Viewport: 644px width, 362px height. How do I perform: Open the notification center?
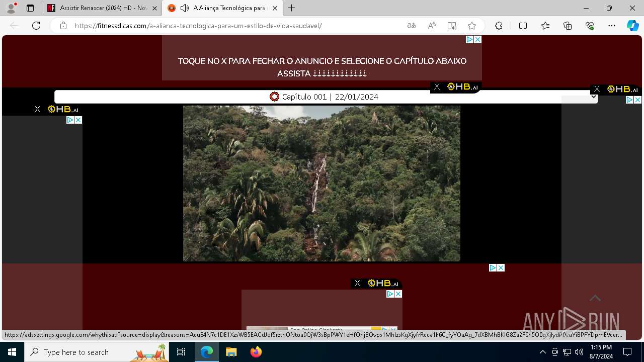(627, 352)
